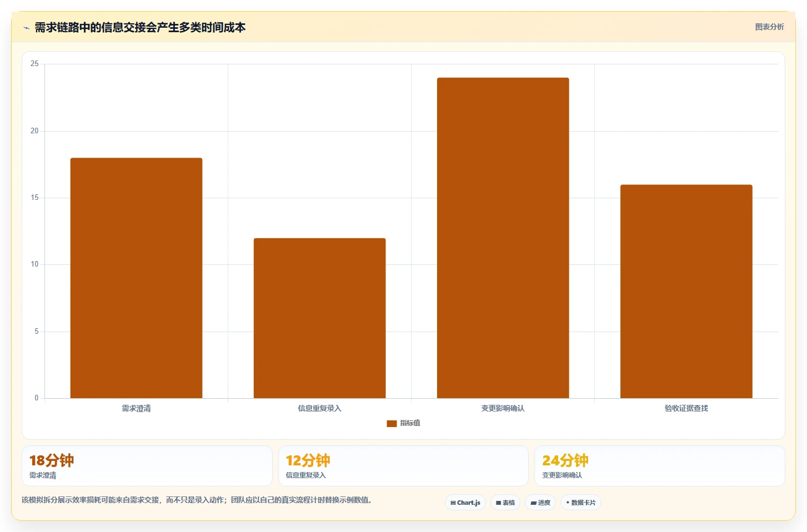This screenshot has height=532, width=807.
Task: Click the 指标值 legend label
Action: point(410,423)
